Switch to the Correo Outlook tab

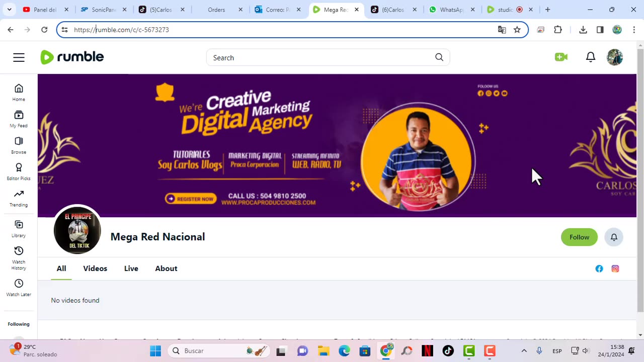coord(277,10)
